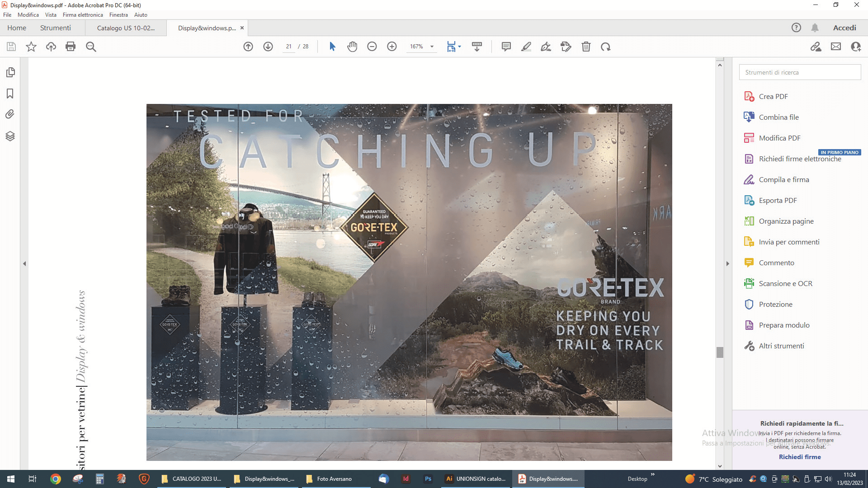Viewport: 868px width, 488px height.
Task: Open the Aiuto menu
Action: (141, 15)
